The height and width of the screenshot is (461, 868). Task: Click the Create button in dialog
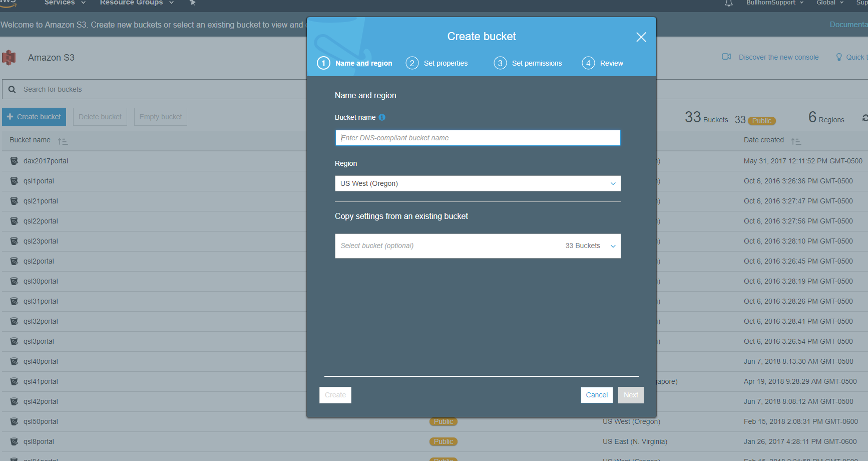click(335, 395)
